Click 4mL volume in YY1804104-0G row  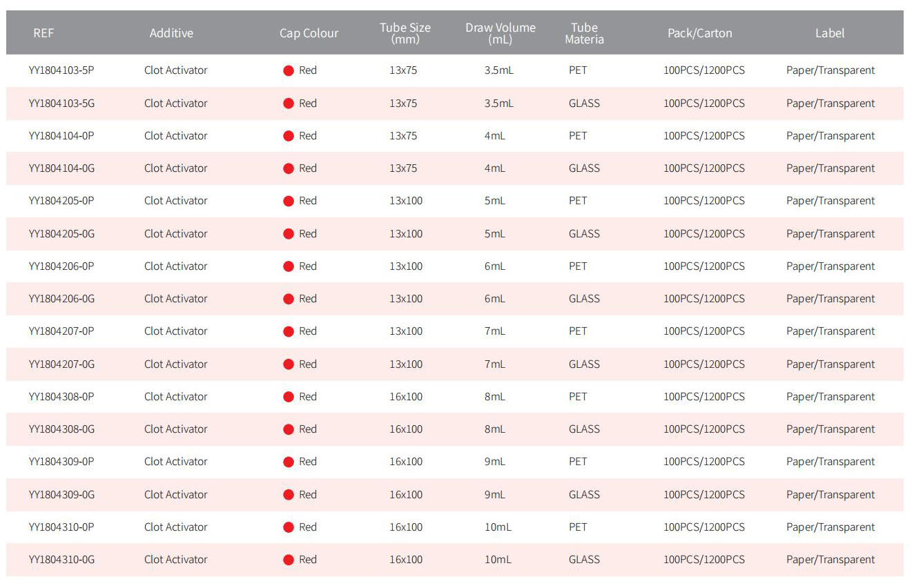495,168
